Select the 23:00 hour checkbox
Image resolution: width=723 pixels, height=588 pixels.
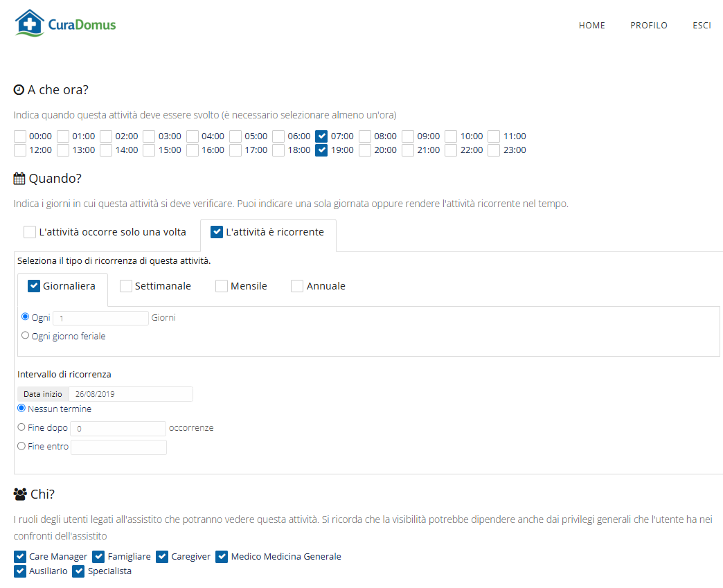point(494,150)
